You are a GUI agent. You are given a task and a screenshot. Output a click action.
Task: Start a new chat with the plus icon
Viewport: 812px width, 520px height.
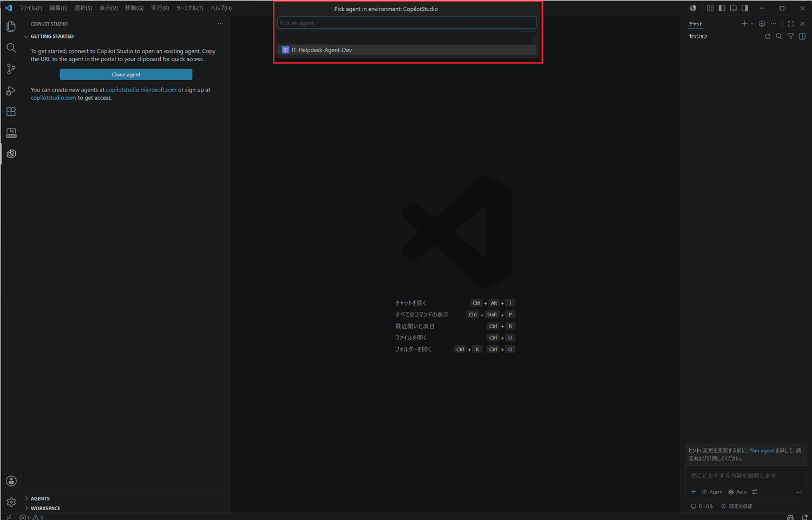click(x=744, y=24)
